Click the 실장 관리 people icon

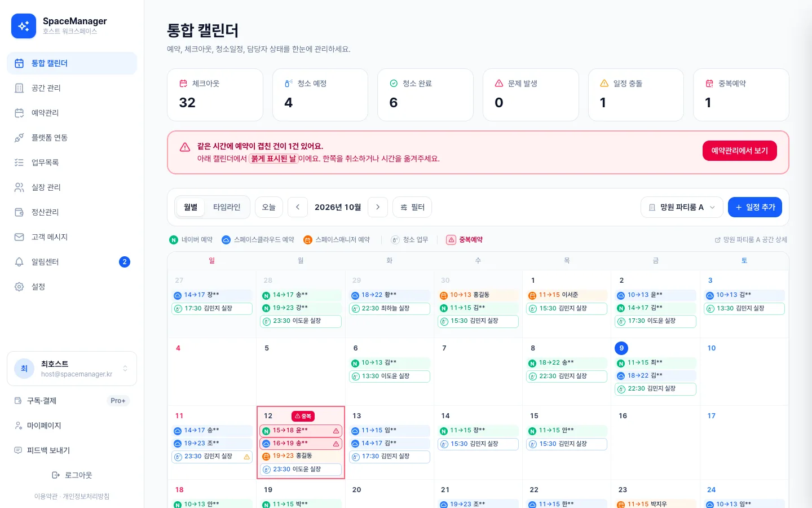click(19, 187)
